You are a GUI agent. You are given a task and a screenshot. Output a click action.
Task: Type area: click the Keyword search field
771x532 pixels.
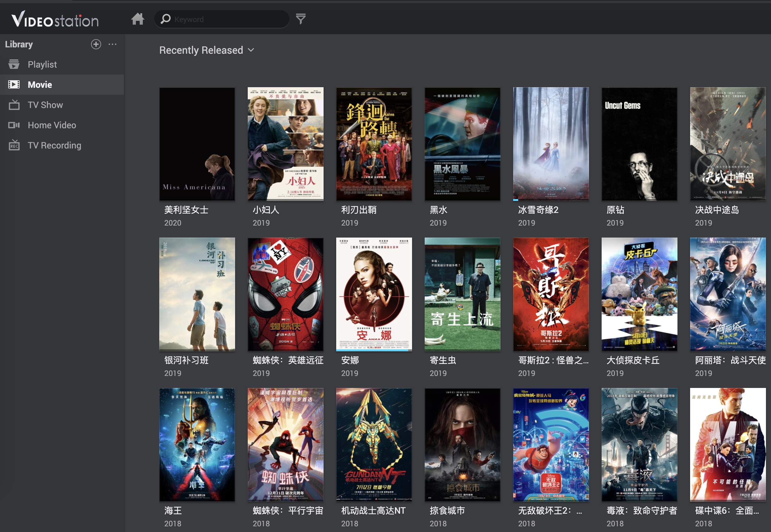tap(222, 19)
